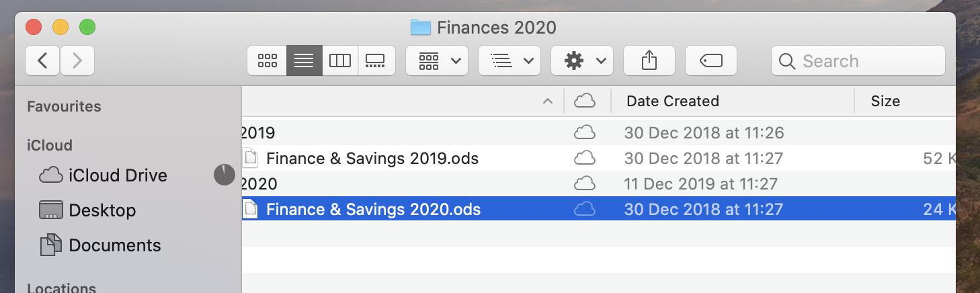Click the Share button icon
980x293 pixels.
pos(649,61)
